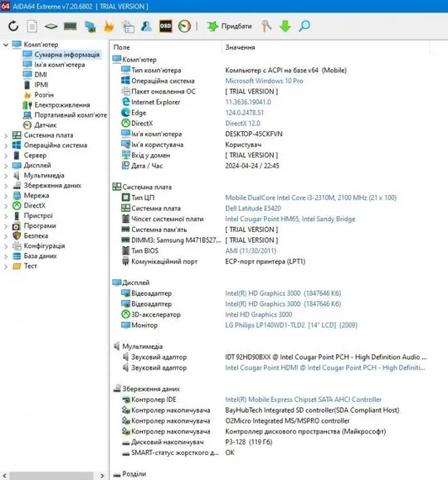Screen dimensions: 448x480
Task: Open the LG Philips LP140WD1-TLD2 monitor link
Action: click(291, 325)
